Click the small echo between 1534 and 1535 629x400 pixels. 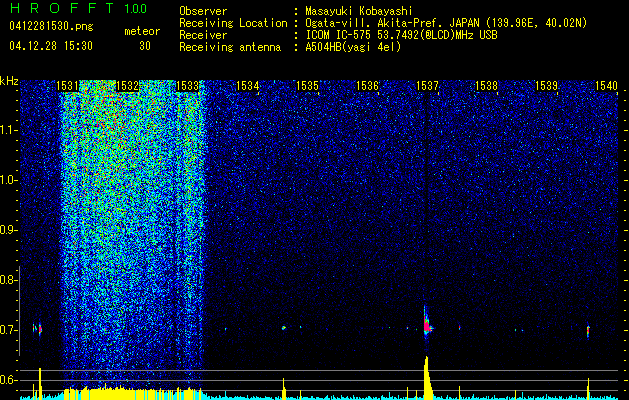pos(284,328)
